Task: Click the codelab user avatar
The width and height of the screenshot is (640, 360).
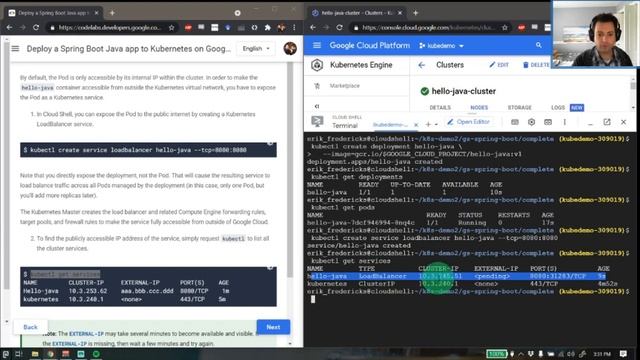Action: coord(290,49)
